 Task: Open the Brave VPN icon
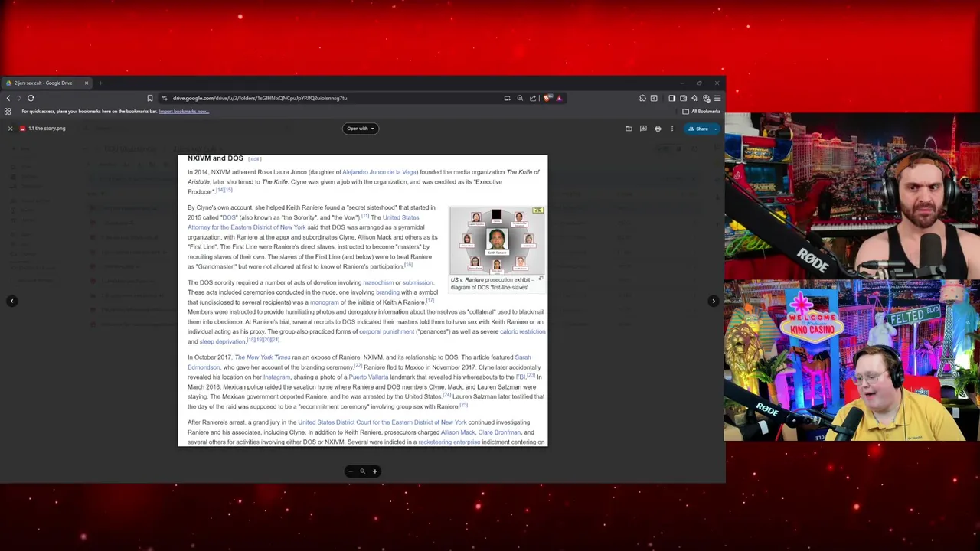click(x=706, y=98)
